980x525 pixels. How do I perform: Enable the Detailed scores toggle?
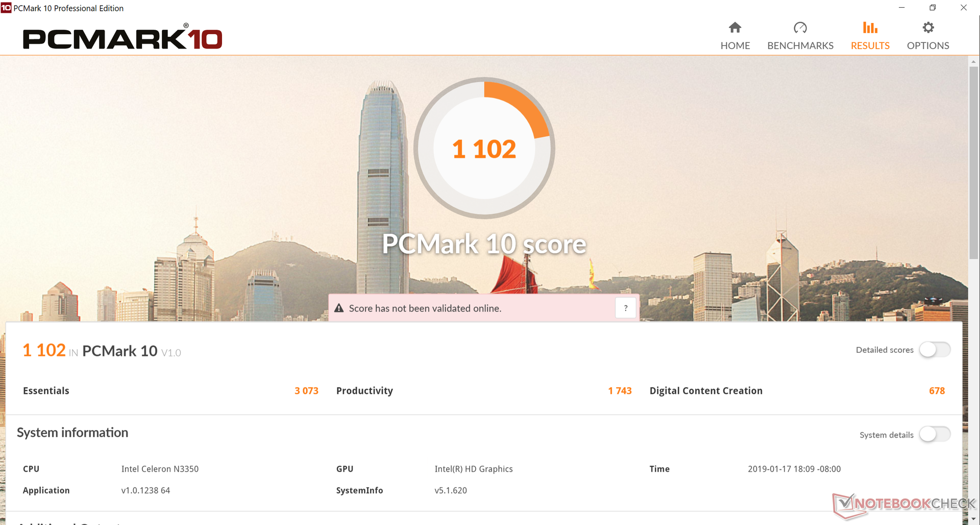[935, 350]
